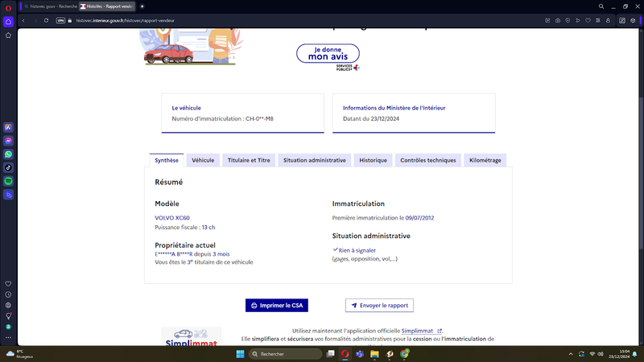Select the Synthèse tab

coord(167,160)
